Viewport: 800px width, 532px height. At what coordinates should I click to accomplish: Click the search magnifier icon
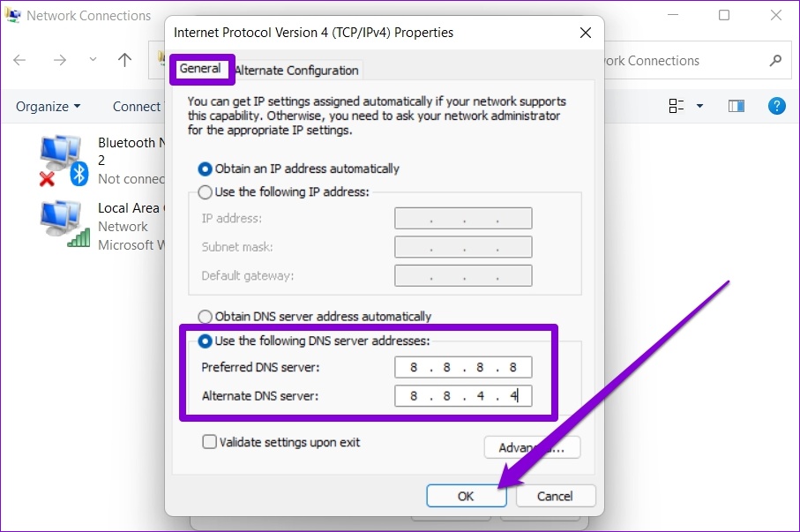click(775, 60)
